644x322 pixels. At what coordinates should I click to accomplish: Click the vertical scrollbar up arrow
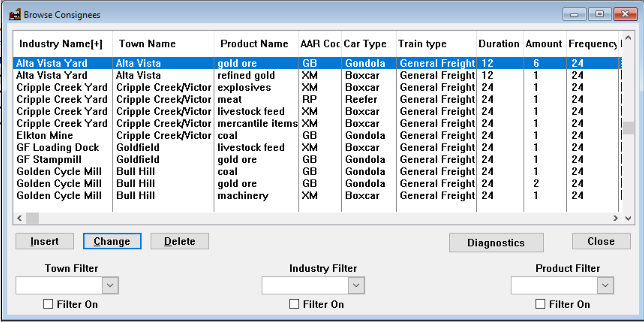click(628, 38)
